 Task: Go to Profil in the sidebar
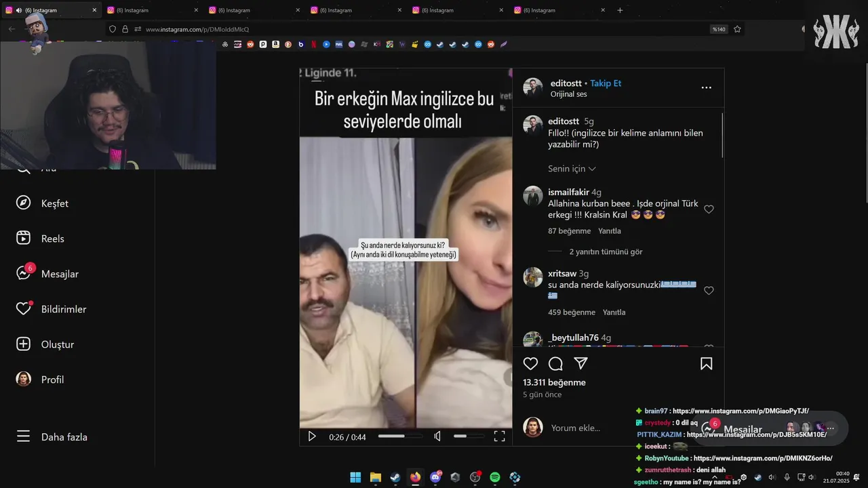click(40, 380)
